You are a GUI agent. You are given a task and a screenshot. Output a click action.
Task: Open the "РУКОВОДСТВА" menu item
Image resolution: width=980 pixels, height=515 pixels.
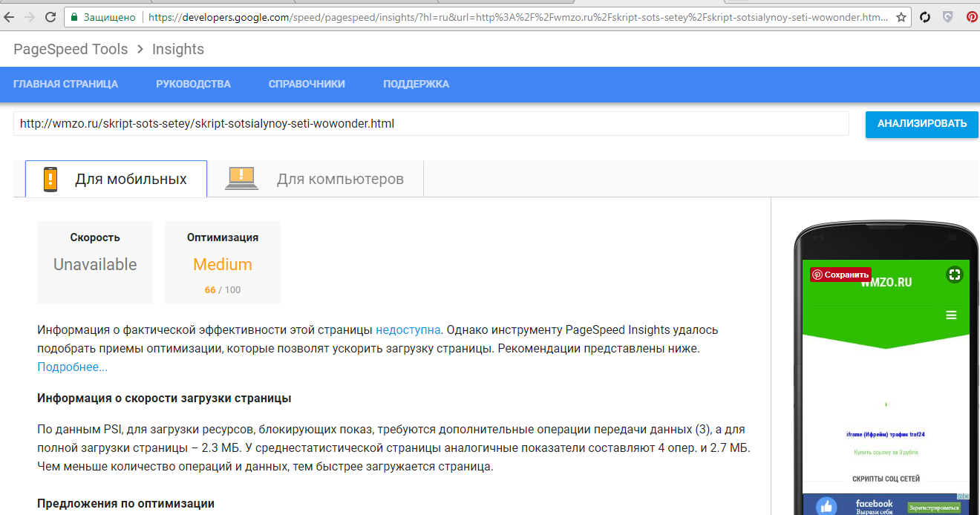(193, 84)
